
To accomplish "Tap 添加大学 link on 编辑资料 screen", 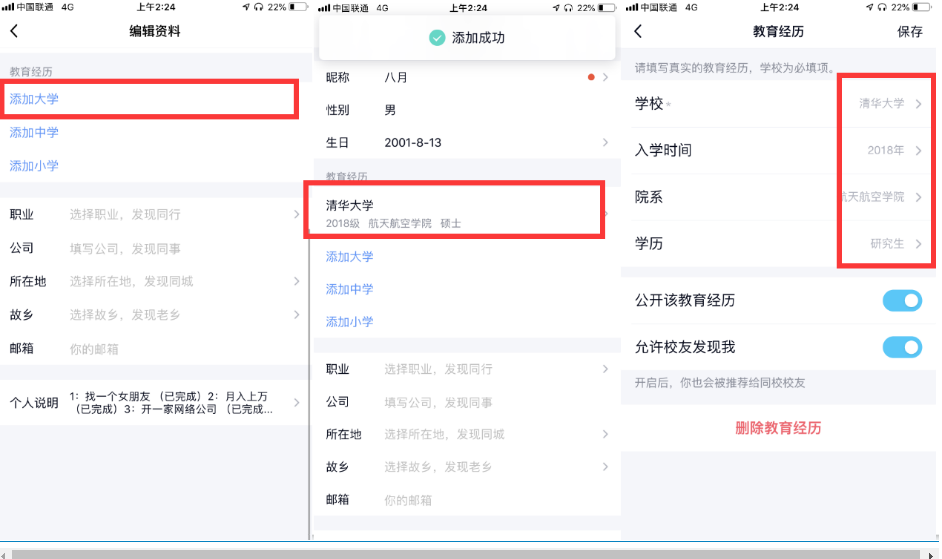I will (34, 99).
